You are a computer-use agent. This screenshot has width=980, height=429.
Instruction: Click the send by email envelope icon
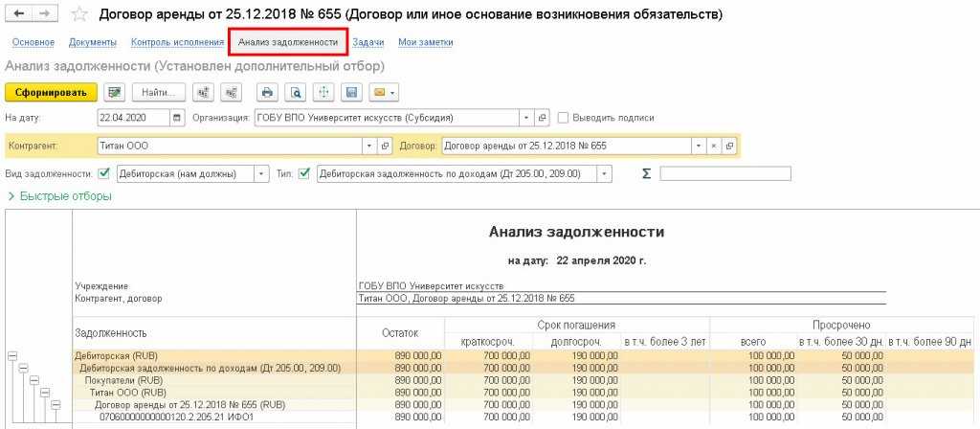click(383, 93)
